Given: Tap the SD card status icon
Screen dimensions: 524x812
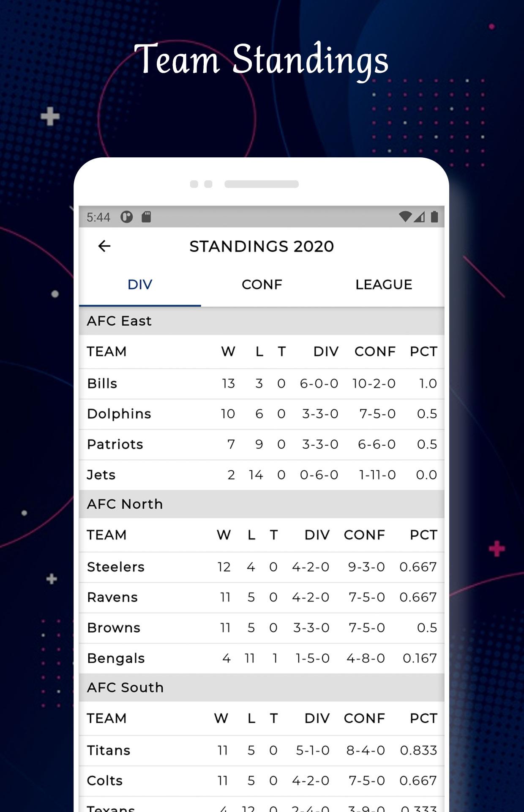Looking at the screenshot, I should [x=146, y=217].
